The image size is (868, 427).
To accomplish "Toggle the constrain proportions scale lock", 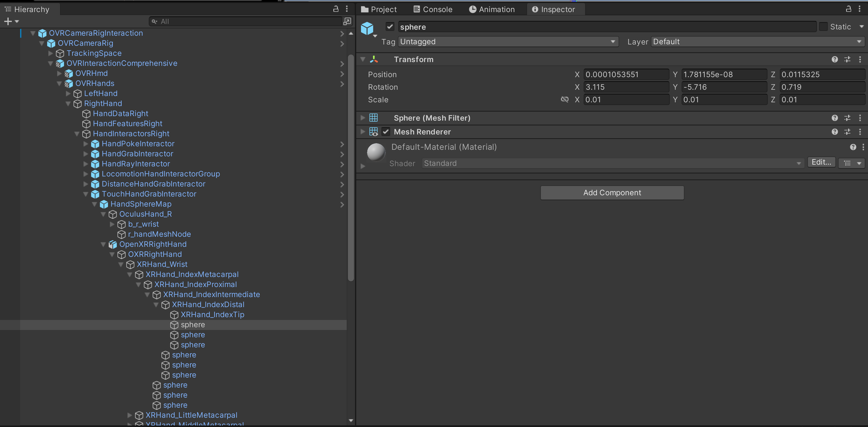I will coord(565,99).
